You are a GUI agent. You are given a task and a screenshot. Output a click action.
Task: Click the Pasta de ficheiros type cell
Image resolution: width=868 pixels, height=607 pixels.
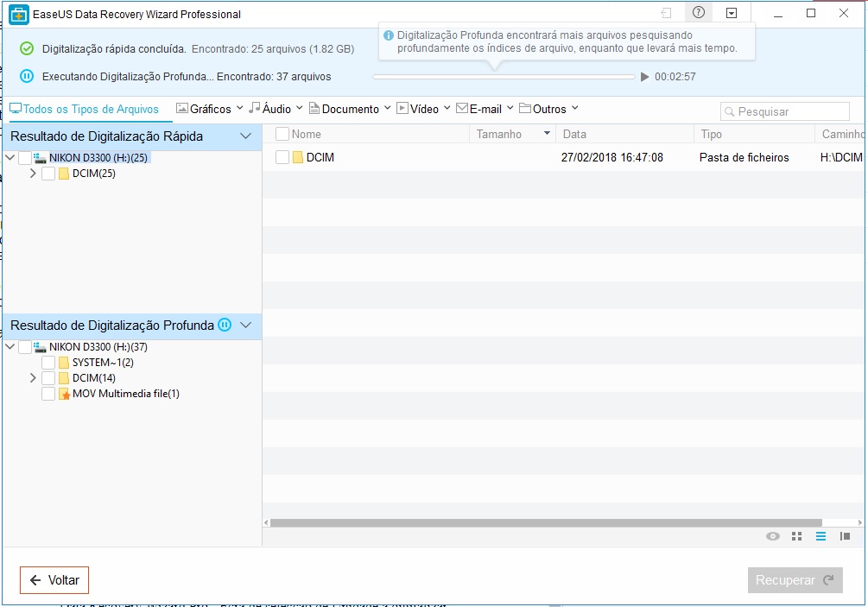click(744, 157)
